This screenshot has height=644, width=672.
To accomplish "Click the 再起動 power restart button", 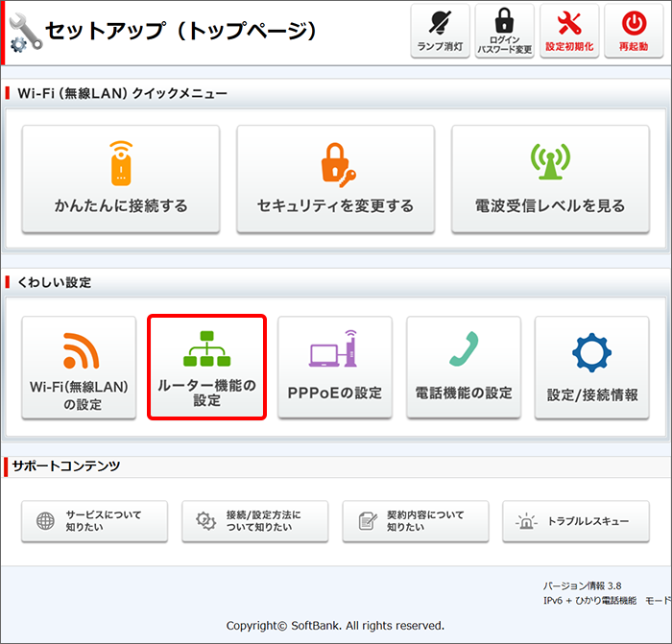I will point(634,31).
